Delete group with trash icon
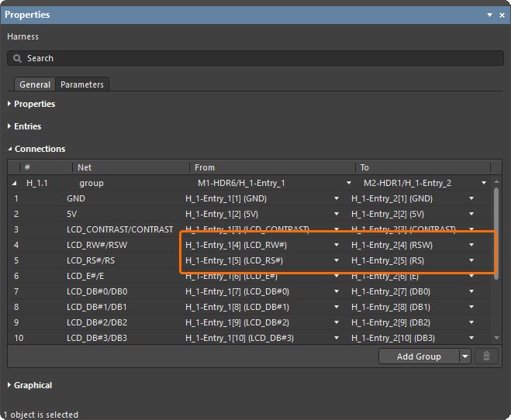This screenshot has height=420, width=511. tap(486, 356)
